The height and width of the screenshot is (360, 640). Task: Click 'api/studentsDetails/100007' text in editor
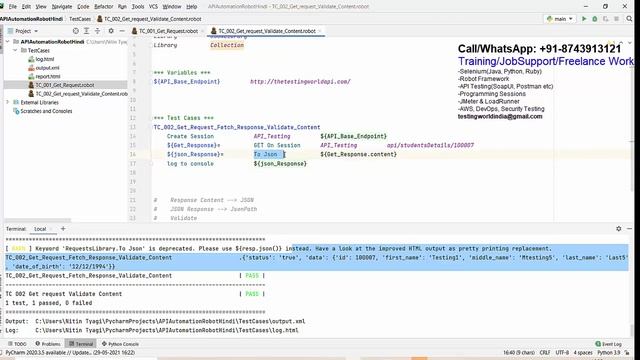pos(431,145)
